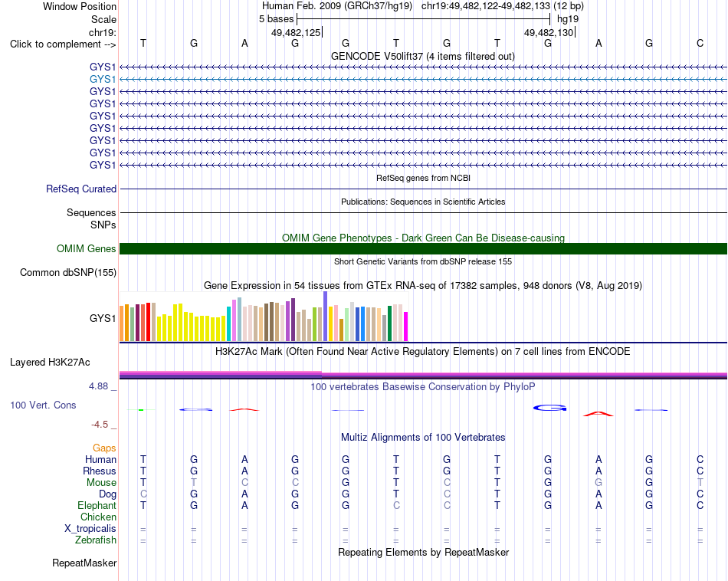Open 'Repeating Elements by RepeatMasker' title

(423, 552)
